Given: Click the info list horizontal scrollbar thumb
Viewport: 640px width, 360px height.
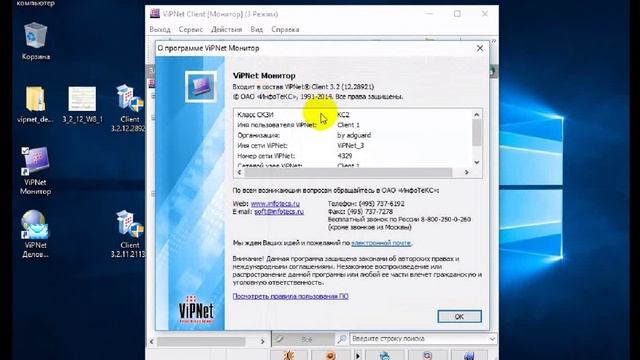Looking at the screenshot, I should click(348, 173).
